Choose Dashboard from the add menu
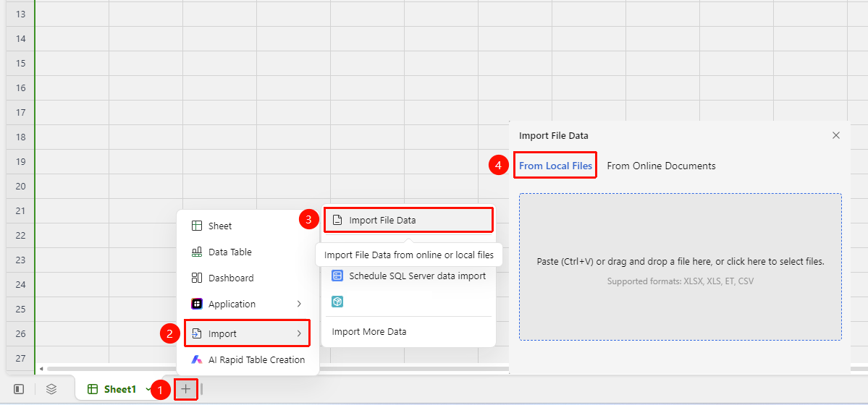Image resolution: width=868 pixels, height=405 pixels. click(248, 278)
